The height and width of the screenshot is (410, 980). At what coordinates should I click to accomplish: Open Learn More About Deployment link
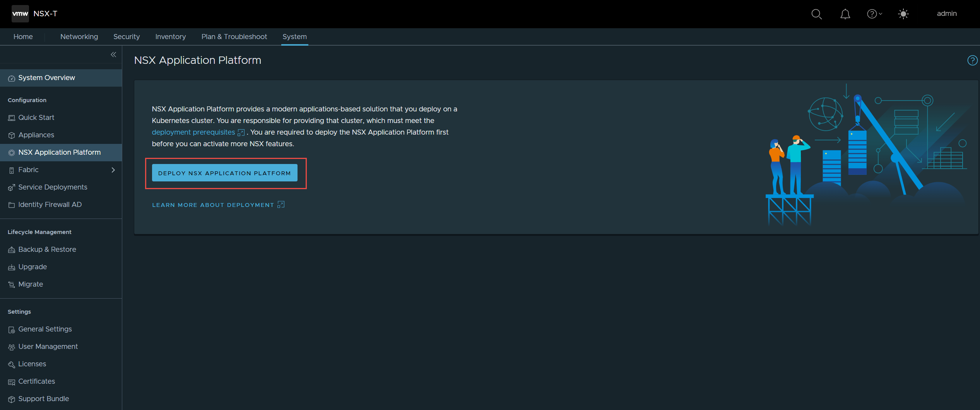[x=213, y=205]
